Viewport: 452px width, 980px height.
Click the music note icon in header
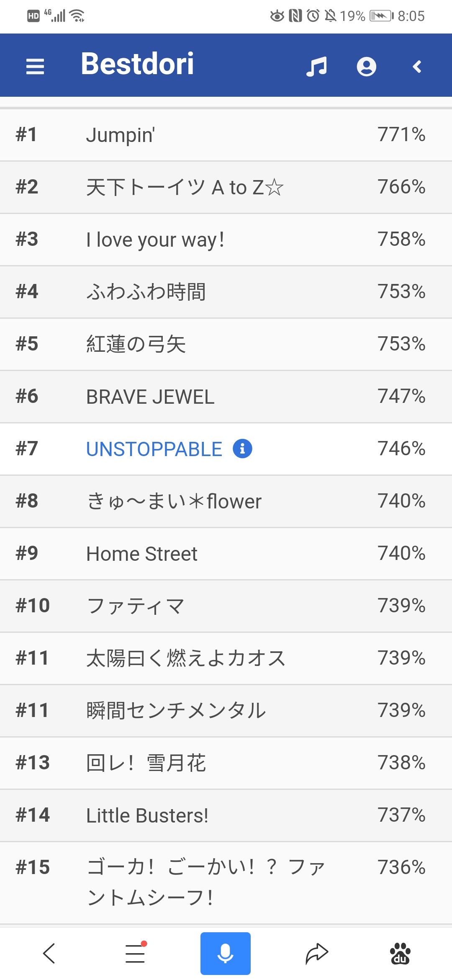(316, 66)
